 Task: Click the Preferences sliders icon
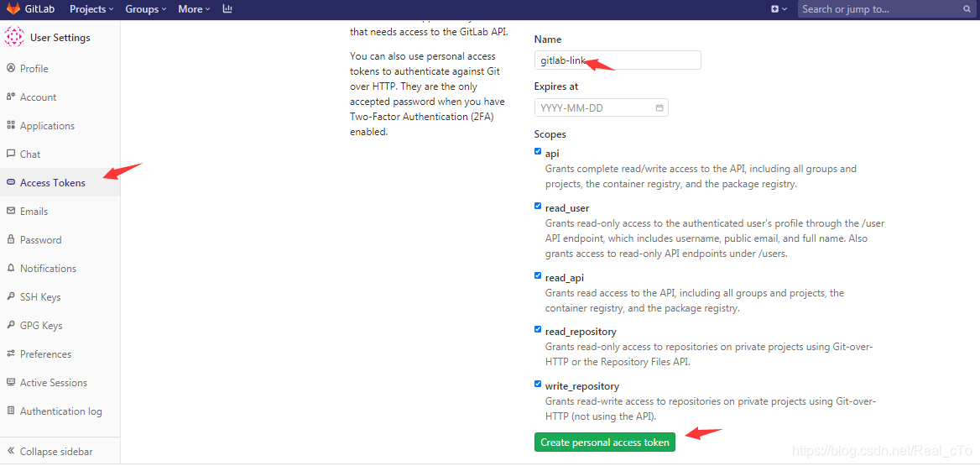(11, 354)
